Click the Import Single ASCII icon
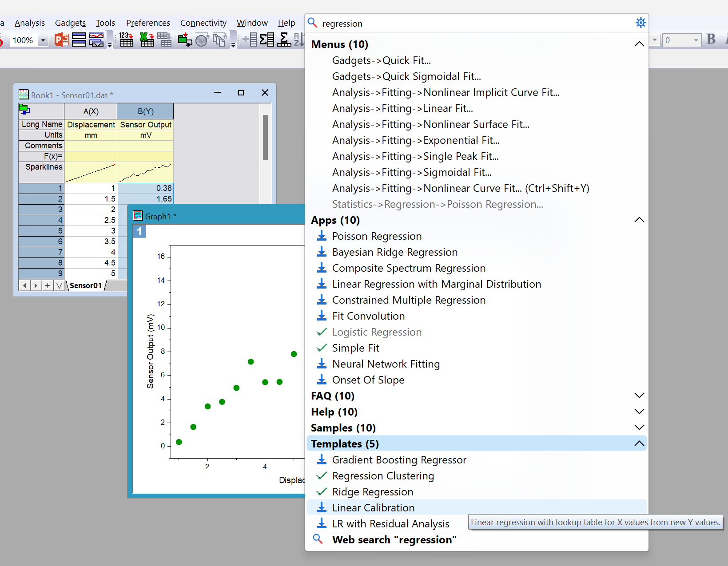 [x=126, y=40]
